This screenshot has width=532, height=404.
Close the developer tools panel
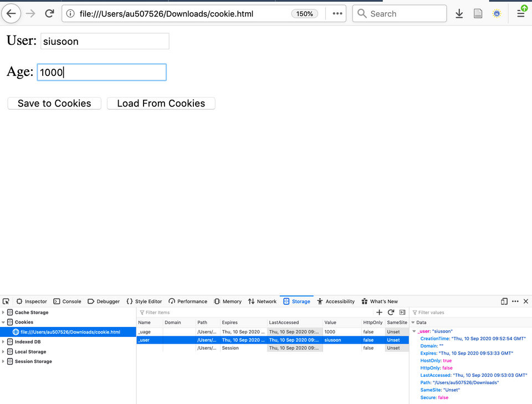pos(526,301)
